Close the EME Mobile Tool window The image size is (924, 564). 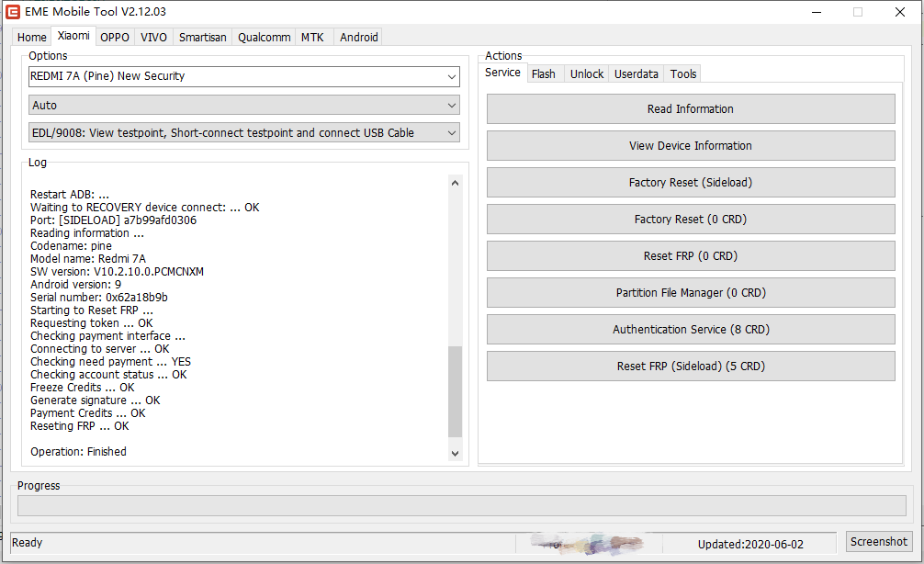pos(900,12)
